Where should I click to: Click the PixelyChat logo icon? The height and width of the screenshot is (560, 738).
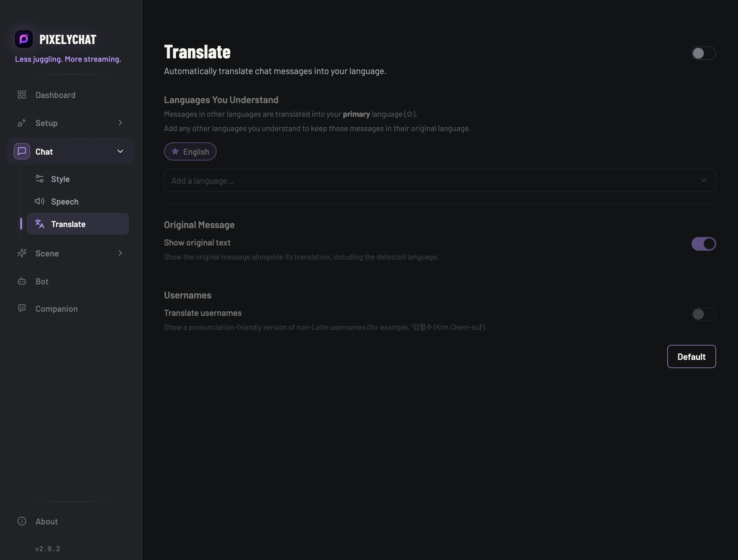(x=24, y=39)
